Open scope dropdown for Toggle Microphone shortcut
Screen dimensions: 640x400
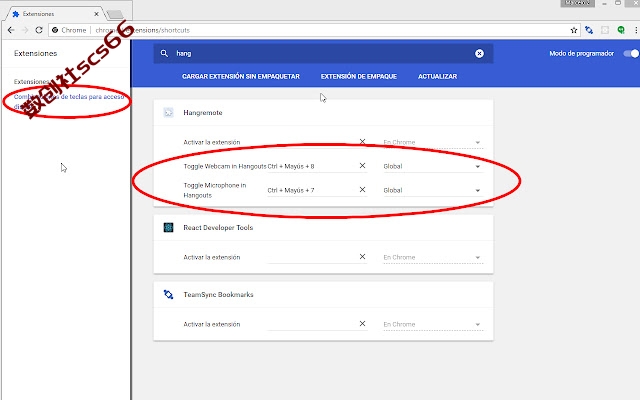(433, 190)
